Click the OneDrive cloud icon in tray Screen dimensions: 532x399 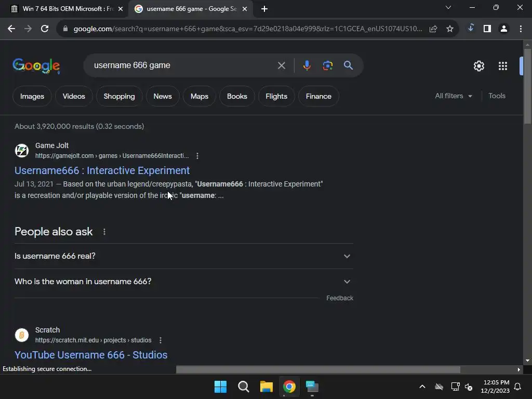pyautogui.click(x=438, y=387)
